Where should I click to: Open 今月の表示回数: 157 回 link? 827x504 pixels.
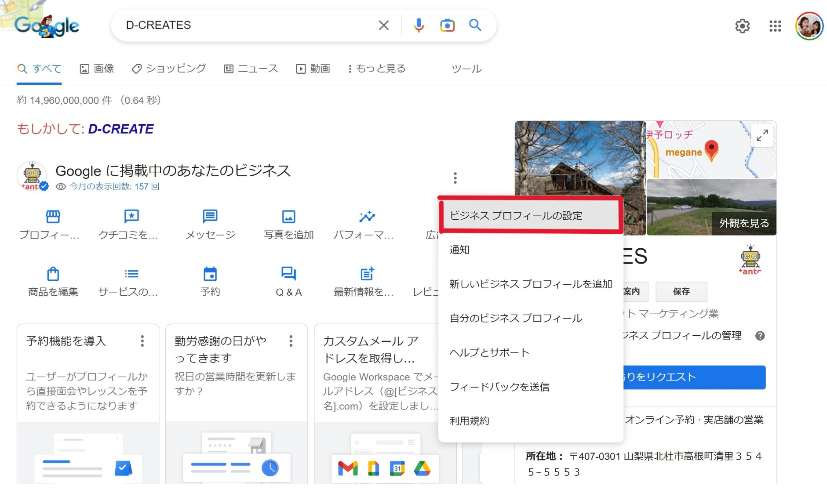coord(114,186)
